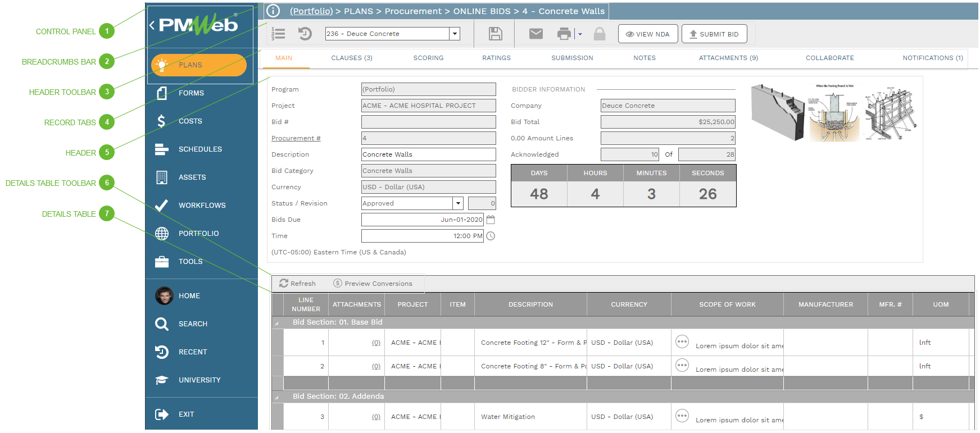Click the View NDA button
The height and width of the screenshot is (433, 980).
coord(647,34)
